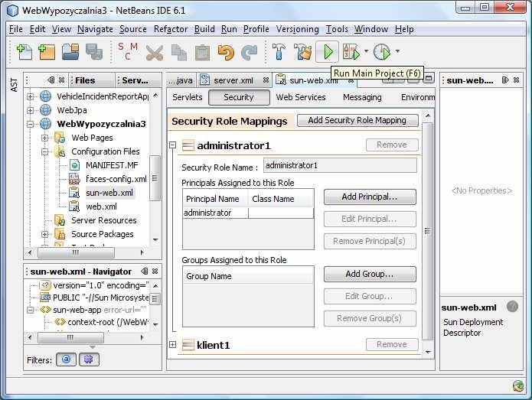532x400 pixels.
Task: Click the help icon beside sun-web.xml description
Action: pyautogui.click(x=512, y=307)
